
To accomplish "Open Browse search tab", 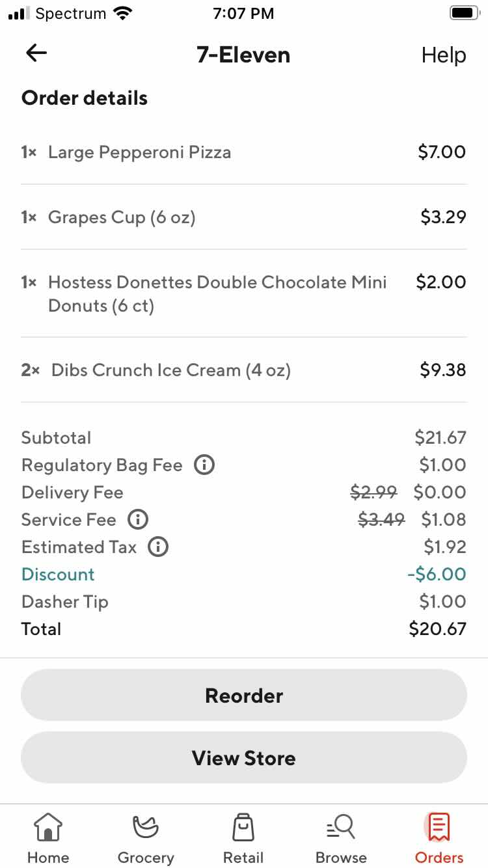I will coord(341,839).
